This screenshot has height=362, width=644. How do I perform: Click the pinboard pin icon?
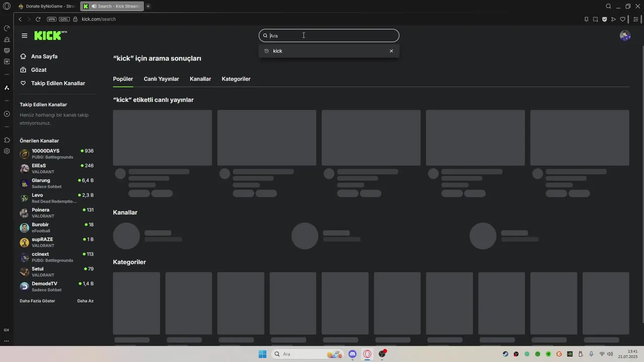(x=586, y=19)
